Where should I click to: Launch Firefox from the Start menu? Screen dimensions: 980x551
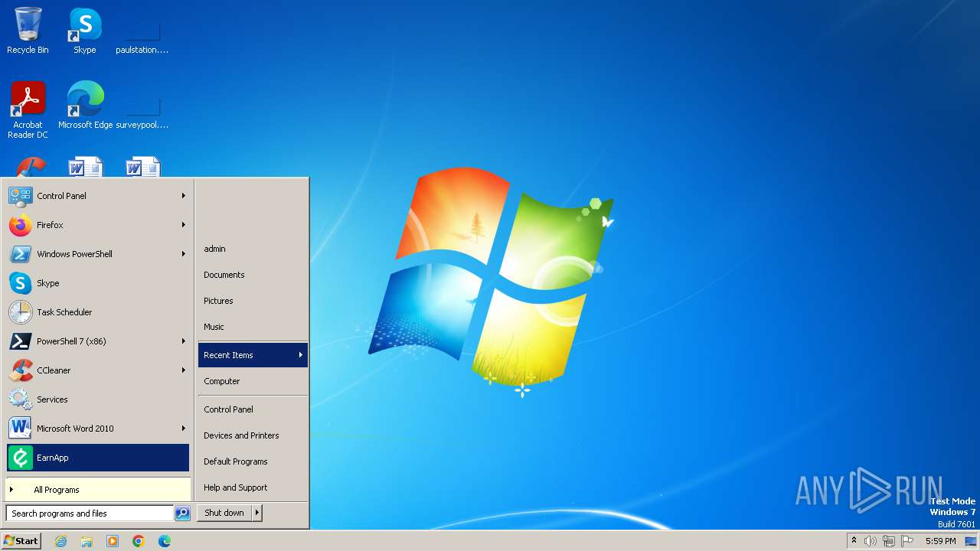point(97,225)
